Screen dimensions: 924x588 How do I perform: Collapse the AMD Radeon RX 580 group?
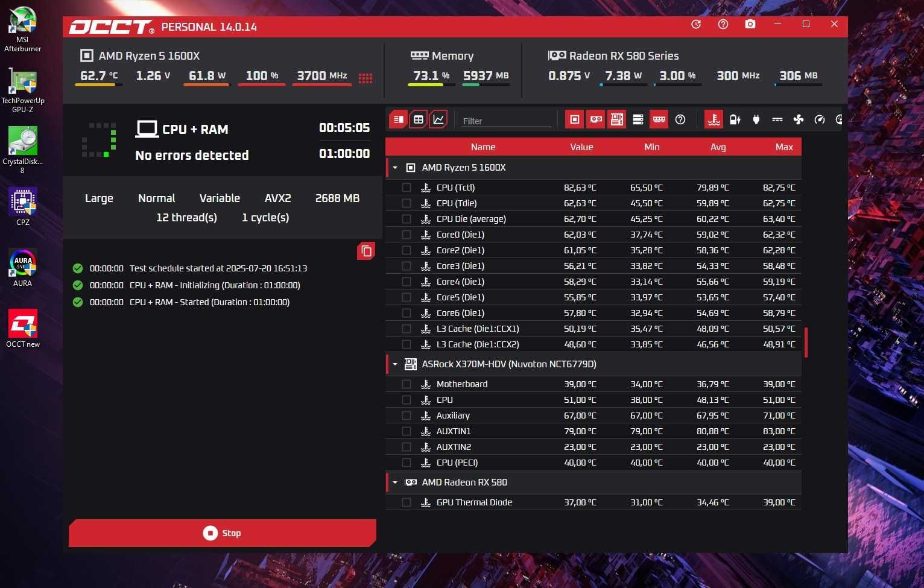tap(395, 482)
